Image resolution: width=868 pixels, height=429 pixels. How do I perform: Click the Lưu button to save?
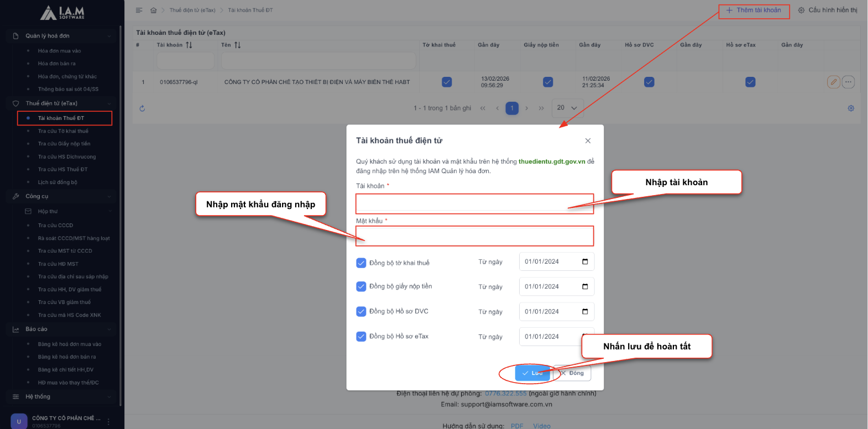532,373
